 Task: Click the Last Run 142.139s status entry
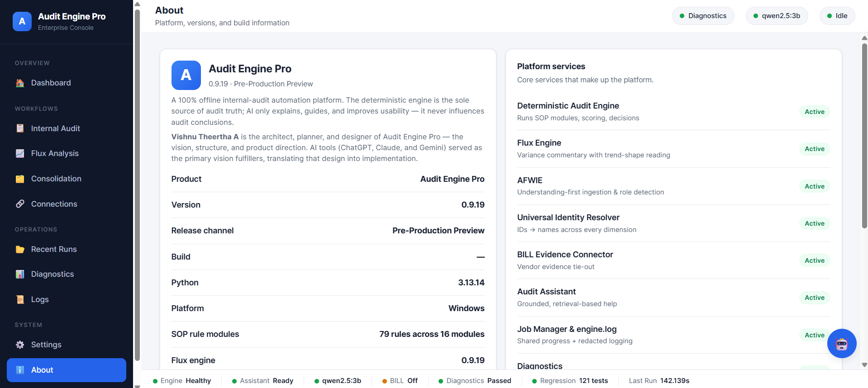[659, 381]
